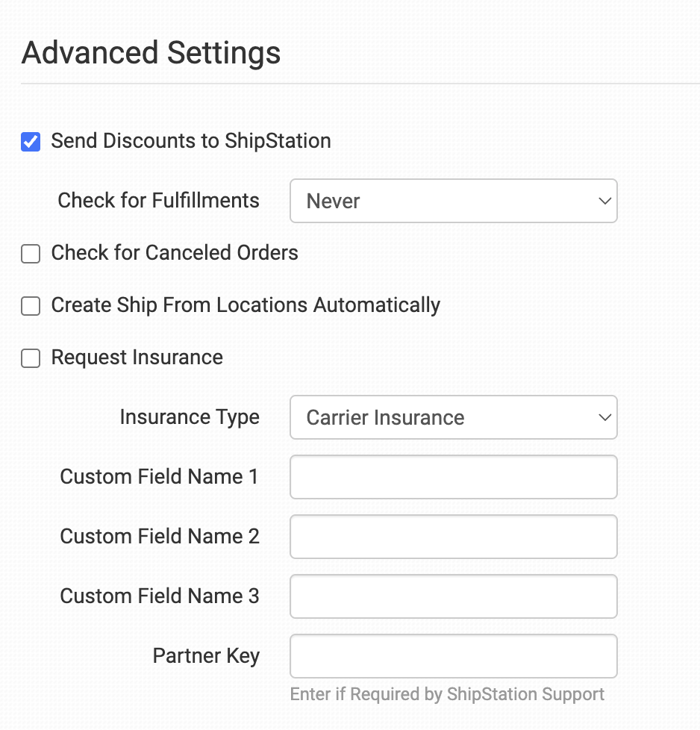Click the 'Create Ship From Locations Automatically' label text
Image resolution: width=700 pixels, height=730 pixels.
(x=246, y=305)
